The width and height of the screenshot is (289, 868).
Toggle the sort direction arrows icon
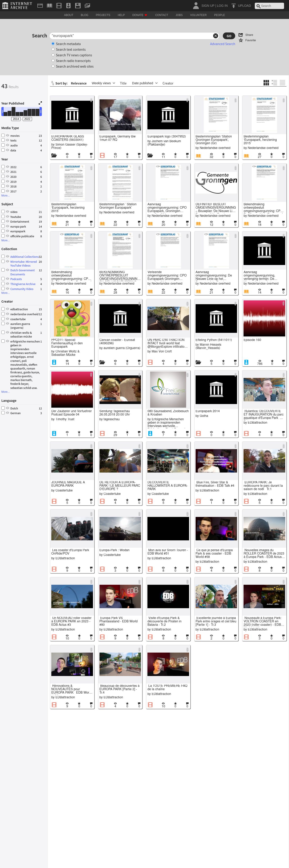point(52,83)
